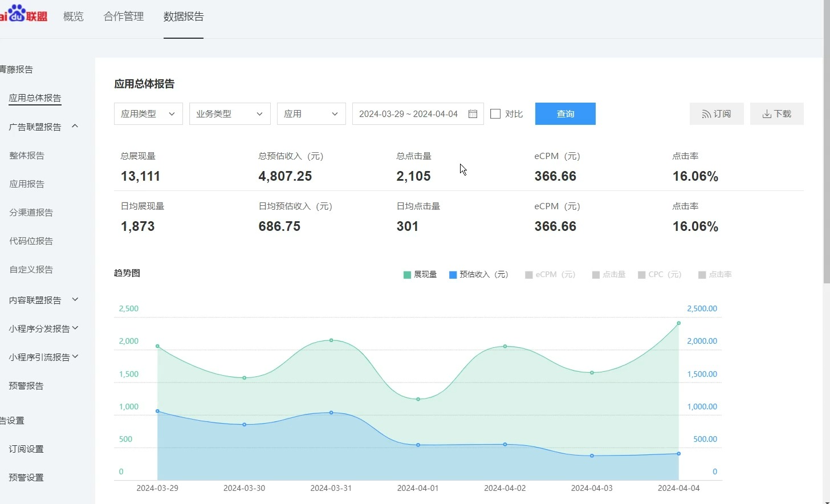
Task: Go to 分渠道报告
Action: (31, 212)
